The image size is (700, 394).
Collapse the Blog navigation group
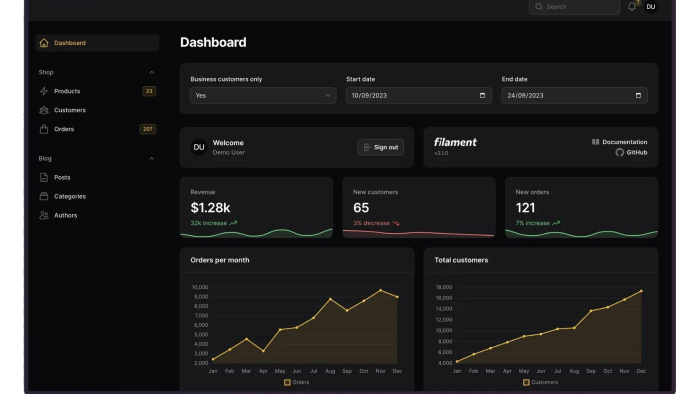click(151, 158)
